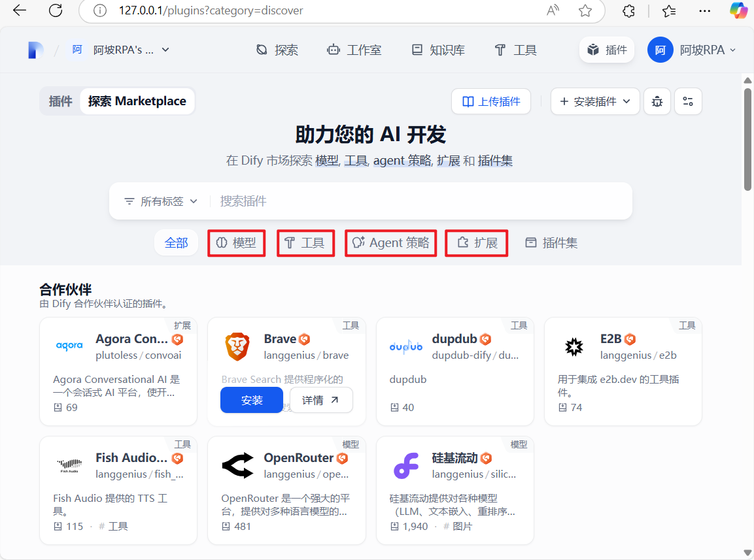Click the scrollbar up arrow
The image size is (754, 560).
pos(747,80)
